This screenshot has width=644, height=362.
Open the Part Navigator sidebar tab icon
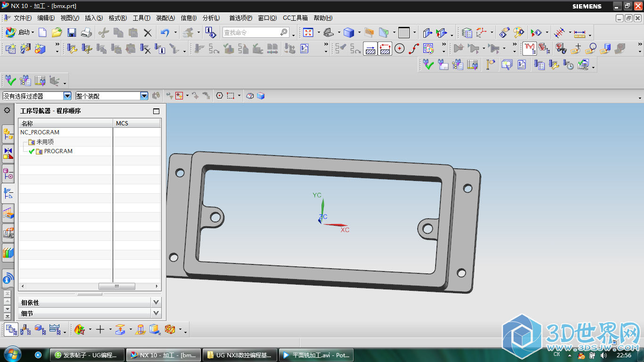click(x=8, y=173)
